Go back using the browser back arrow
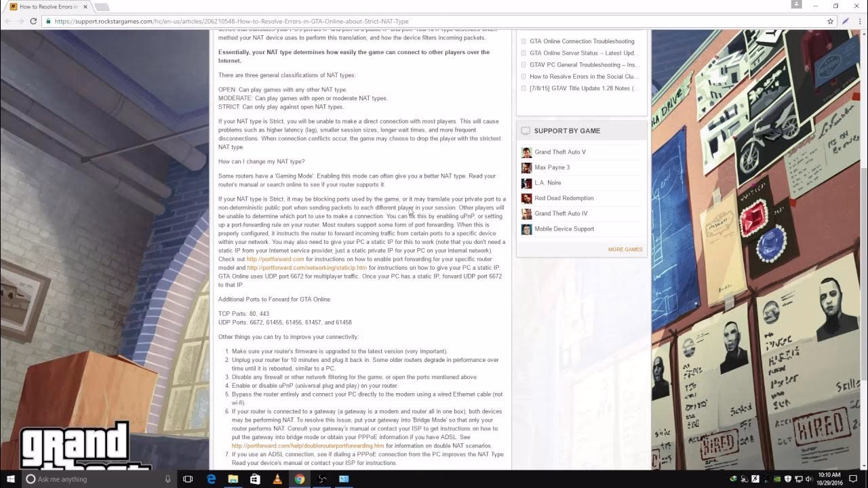Viewport: 868px width, 488px height. pos(7,21)
